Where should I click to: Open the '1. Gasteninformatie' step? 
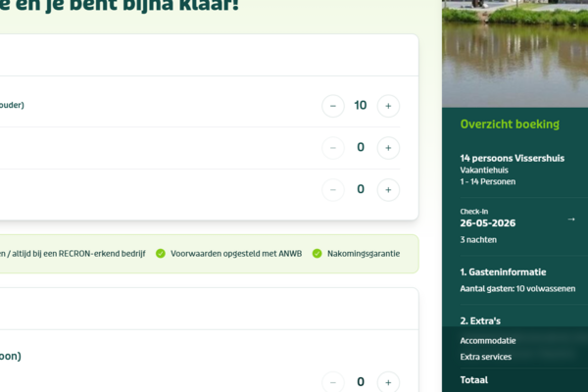[503, 272]
